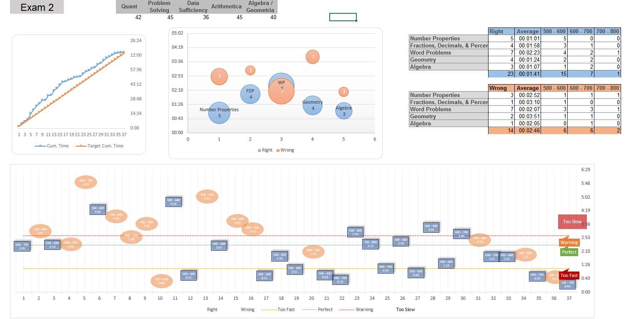Select the blue 4:02 data label
This screenshot has height=319, width=644.
tap(98, 209)
